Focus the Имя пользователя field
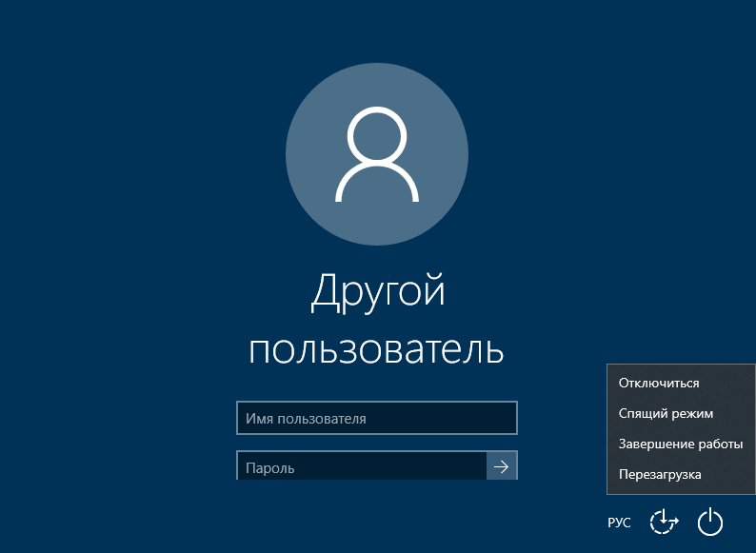The height and width of the screenshot is (553, 756). pos(377,418)
